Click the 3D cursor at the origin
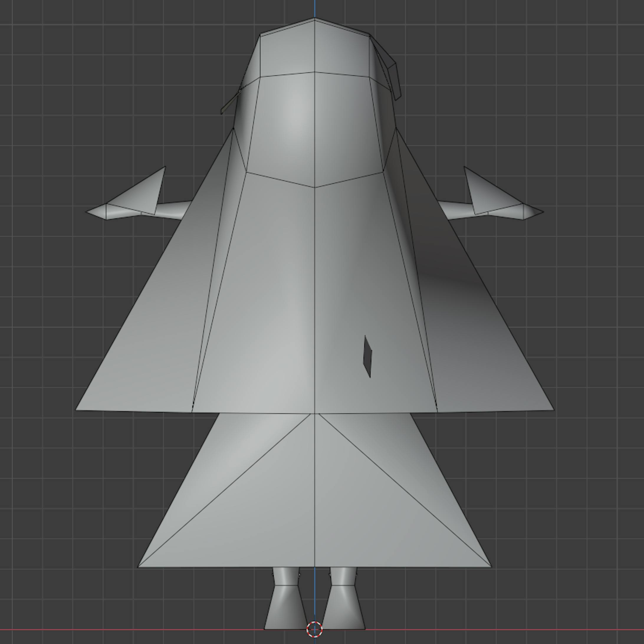Image resolution: width=644 pixels, height=644 pixels. pyautogui.click(x=314, y=629)
